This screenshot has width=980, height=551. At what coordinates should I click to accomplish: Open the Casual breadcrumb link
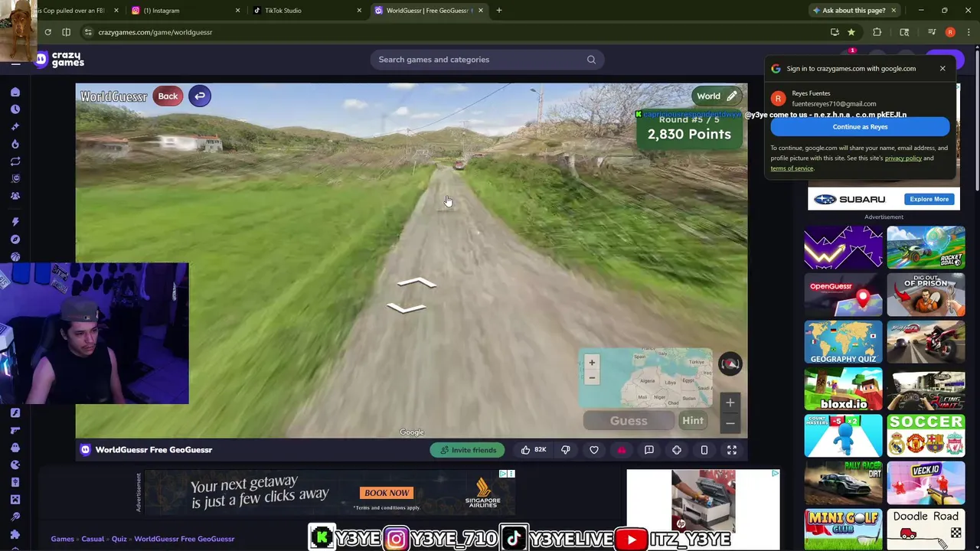(x=93, y=539)
